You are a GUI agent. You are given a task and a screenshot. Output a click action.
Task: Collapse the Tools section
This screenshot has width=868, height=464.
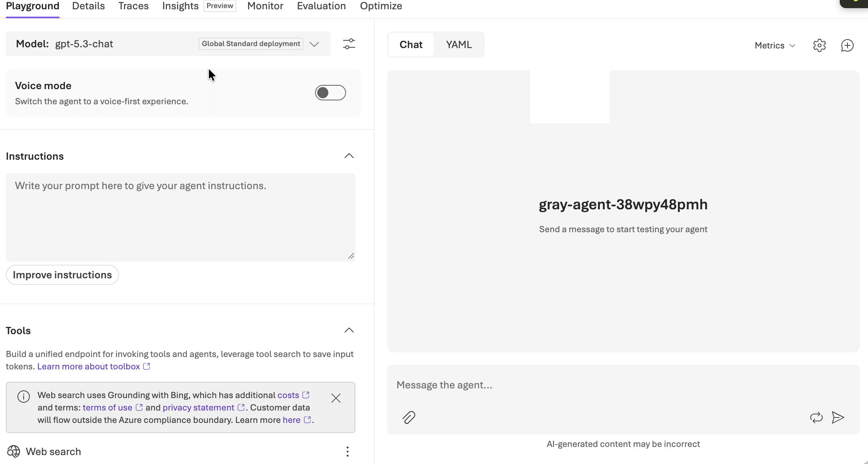tap(349, 330)
